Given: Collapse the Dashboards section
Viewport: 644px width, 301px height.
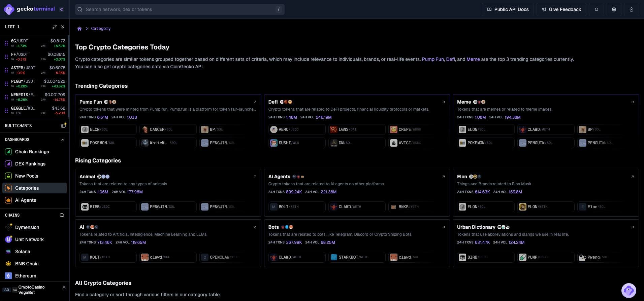Looking at the screenshot, I should coord(63,140).
